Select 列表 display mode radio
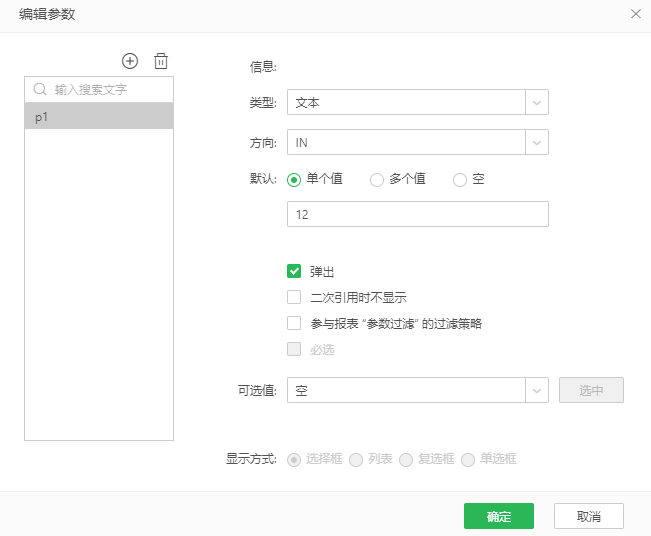651x536 pixels. (x=356, y=460)
